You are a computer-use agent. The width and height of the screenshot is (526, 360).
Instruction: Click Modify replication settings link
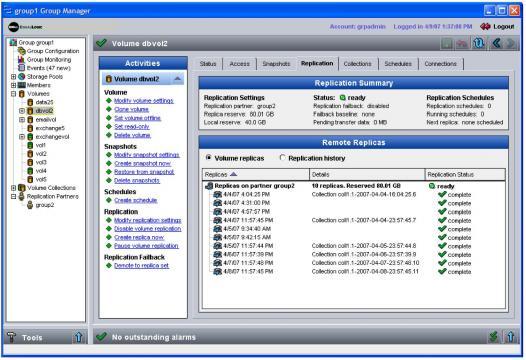(148, 220)
